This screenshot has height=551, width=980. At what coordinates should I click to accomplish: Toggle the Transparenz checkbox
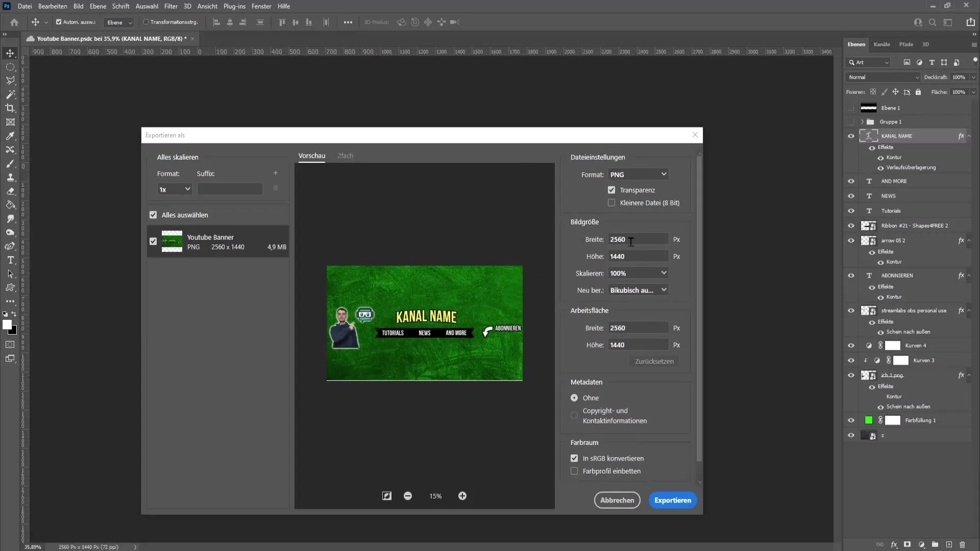click(611, 190)
